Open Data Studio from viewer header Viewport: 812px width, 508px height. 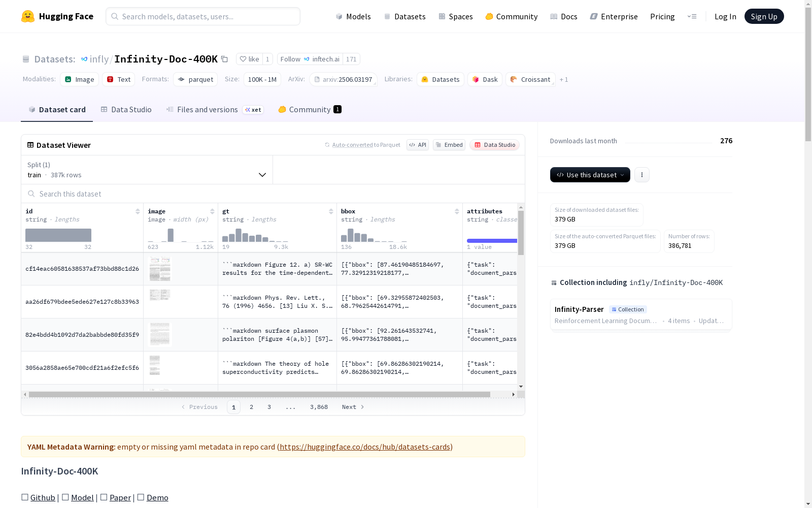click(495, 145)
